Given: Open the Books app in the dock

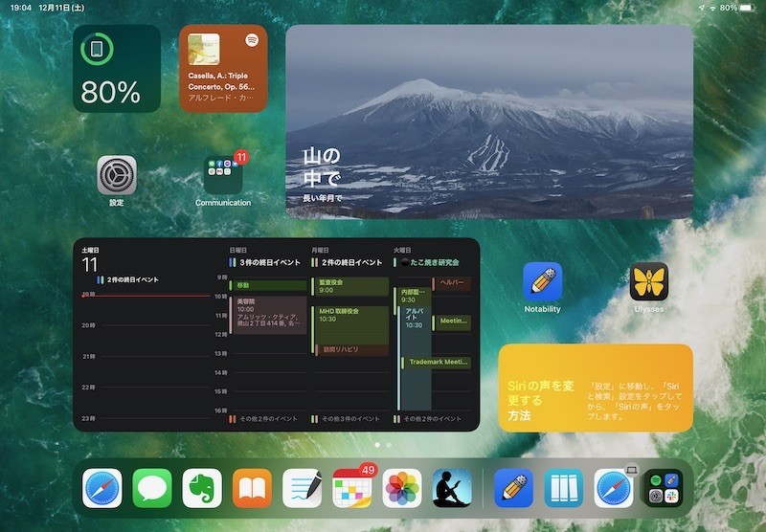Looking at the screenshot, I should click(x=252, y=488).
